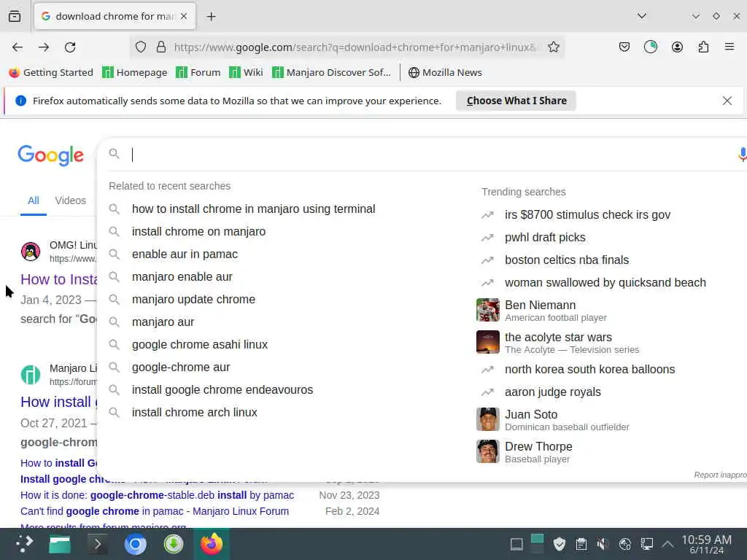
Task: Open muted volume tray icon
Action: [x=603, y=544]
